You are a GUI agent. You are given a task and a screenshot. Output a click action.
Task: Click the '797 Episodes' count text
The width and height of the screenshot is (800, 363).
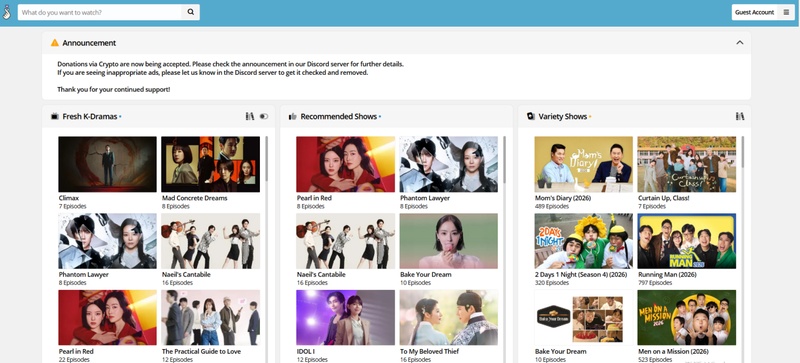[x=655, y=283]
